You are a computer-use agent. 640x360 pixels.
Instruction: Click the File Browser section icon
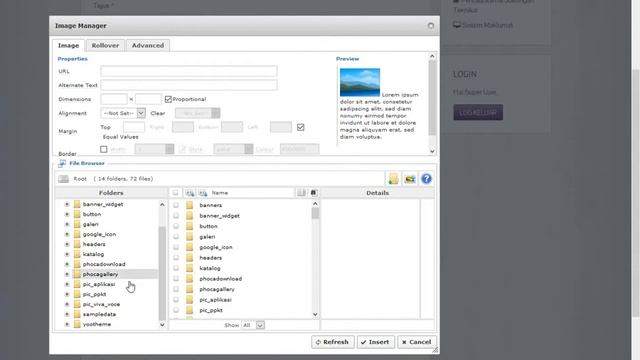(62, 163)
